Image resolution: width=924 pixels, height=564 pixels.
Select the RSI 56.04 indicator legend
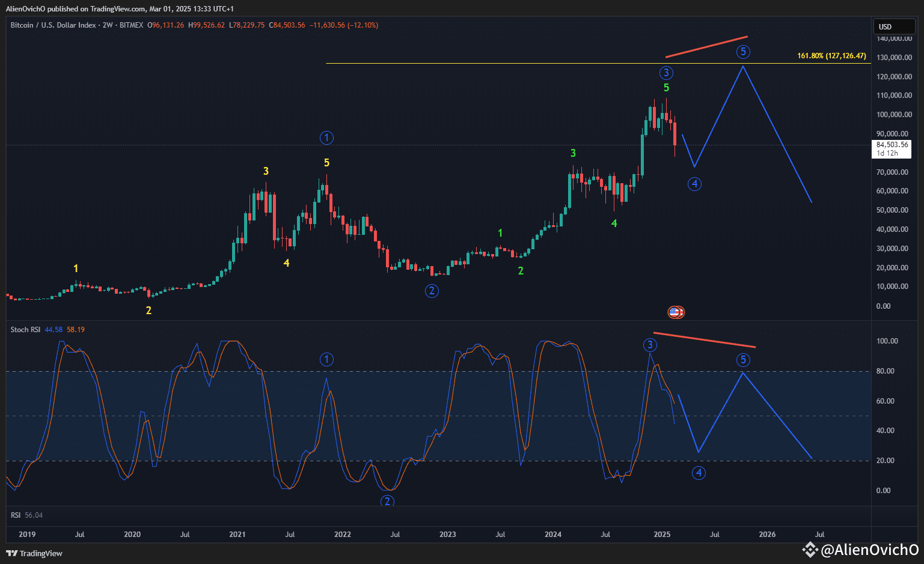26,515
